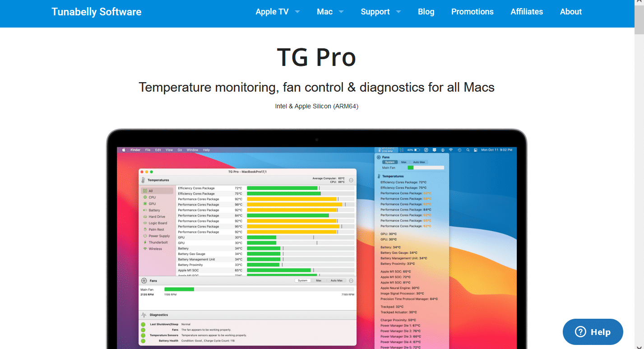The width and height of the screenshot is (644, 349).
Task: Select the Thunderbolt sidebar icon
Action: tap(145, 242)
